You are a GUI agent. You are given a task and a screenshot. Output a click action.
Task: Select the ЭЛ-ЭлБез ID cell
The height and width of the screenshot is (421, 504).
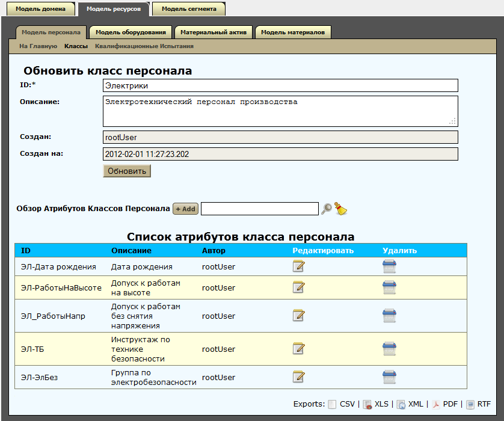click(x=39, y=378)
